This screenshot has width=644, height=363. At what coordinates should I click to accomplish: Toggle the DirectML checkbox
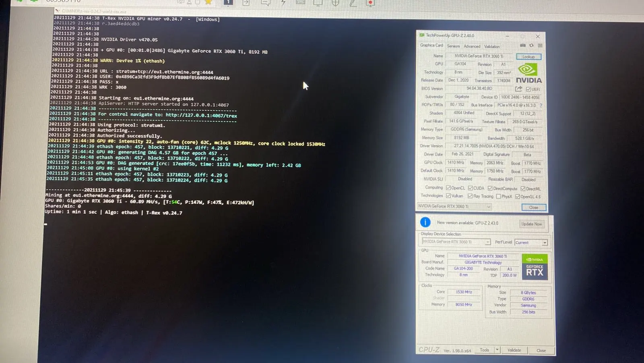click(x=523, y=189)
